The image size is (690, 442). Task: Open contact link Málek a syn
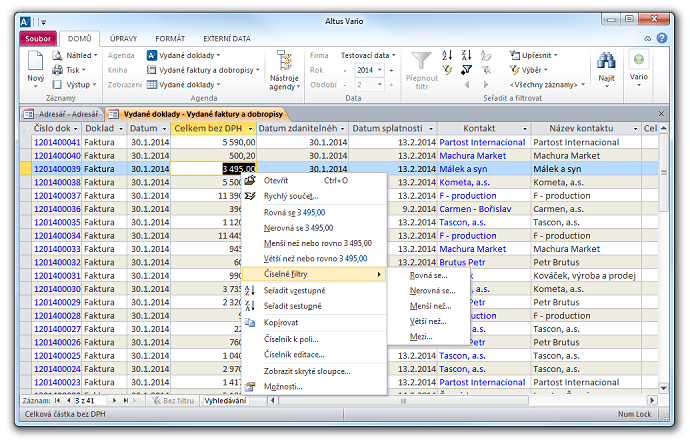click(463, 169)
